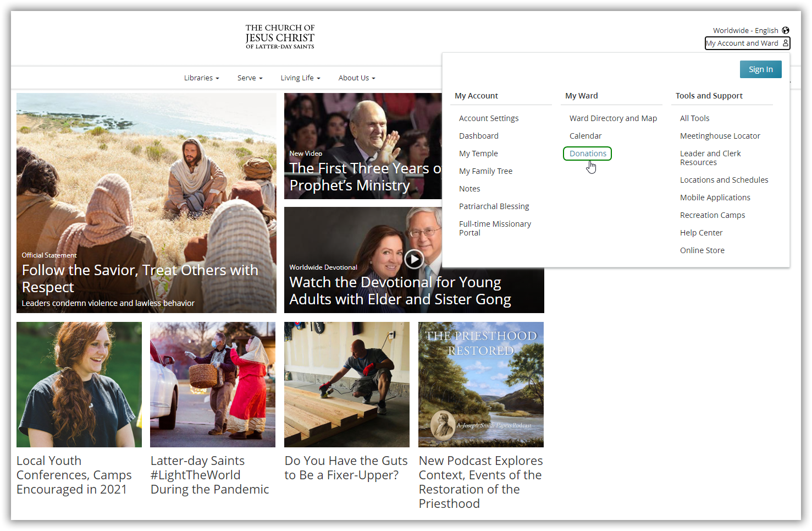Click the Sign In button

click(760, 69)
